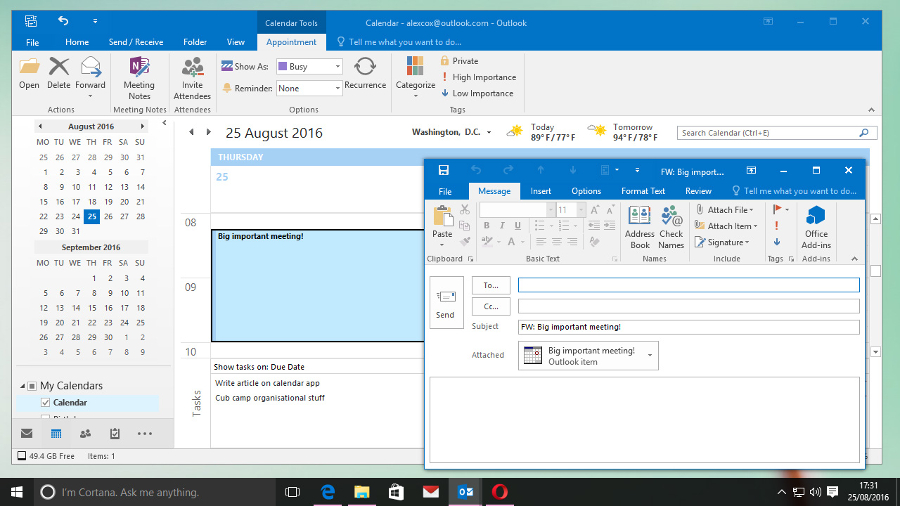Screen dimensions: 900x506
Task: Go to previous month in date navigator
Action: (40, 126)
